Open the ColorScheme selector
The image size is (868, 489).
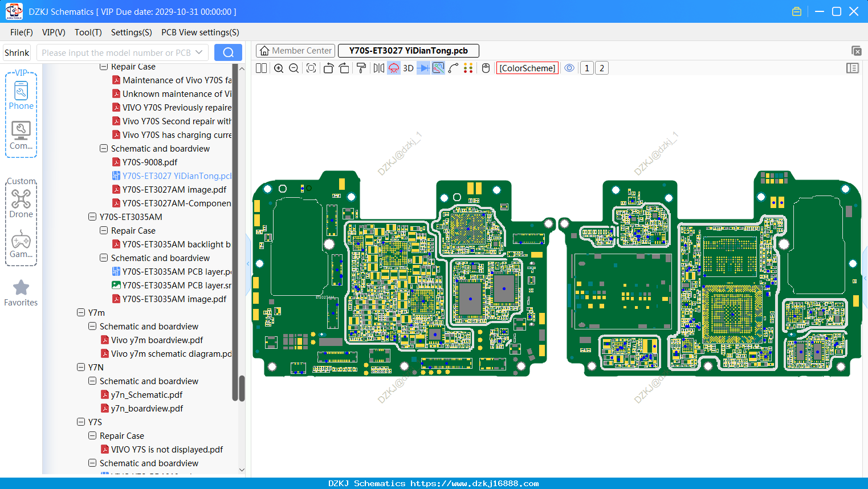[527, 68]
